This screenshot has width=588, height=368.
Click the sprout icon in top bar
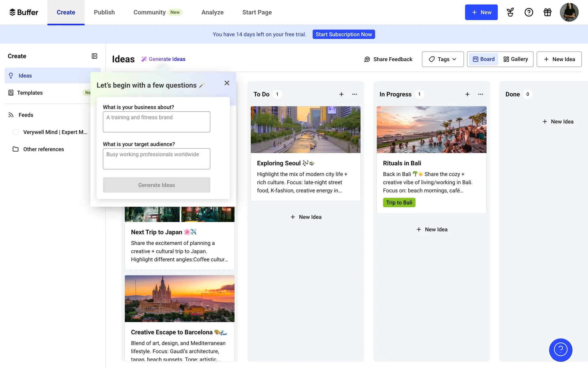click(x=510, y=12)
